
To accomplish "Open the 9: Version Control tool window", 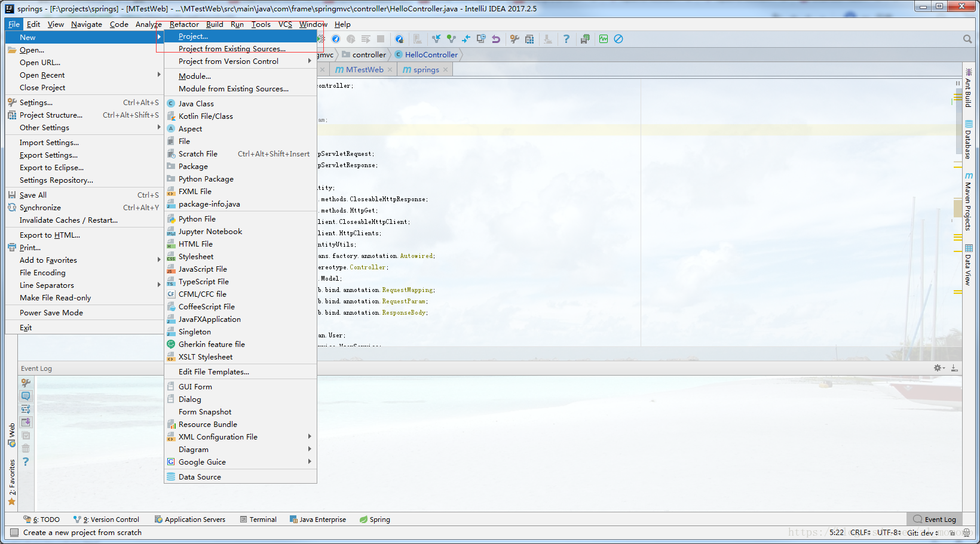I will click(x=106, y=520).
